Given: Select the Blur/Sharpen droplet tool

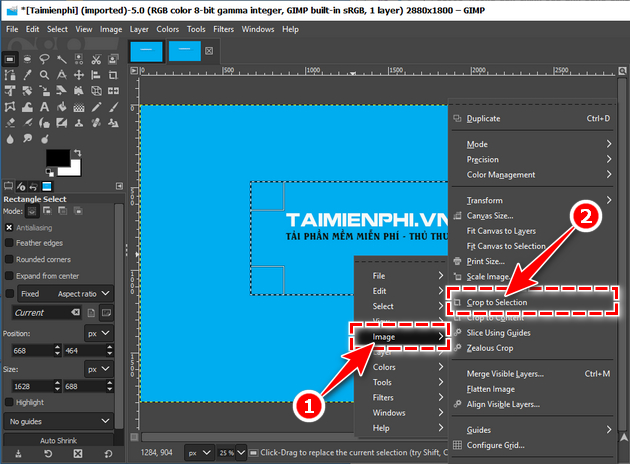Looking at the screenshot, I should pos(10,139).
